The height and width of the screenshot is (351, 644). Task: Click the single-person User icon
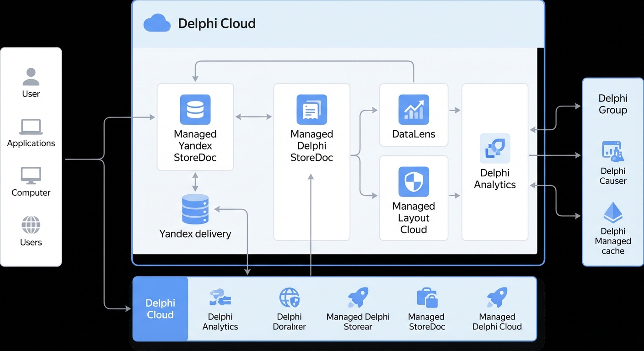pyautogui.click(x=31, y=77)
